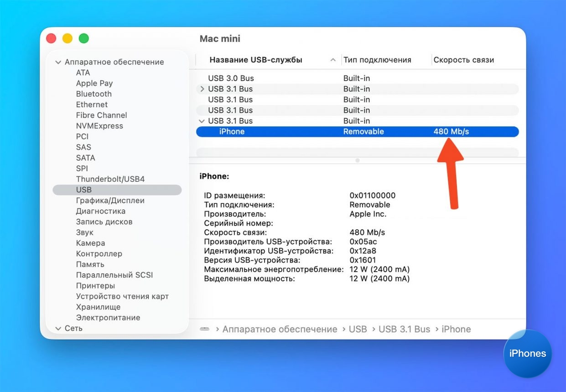Minimize the Mac mini window
566x392 pixels.
68,39
